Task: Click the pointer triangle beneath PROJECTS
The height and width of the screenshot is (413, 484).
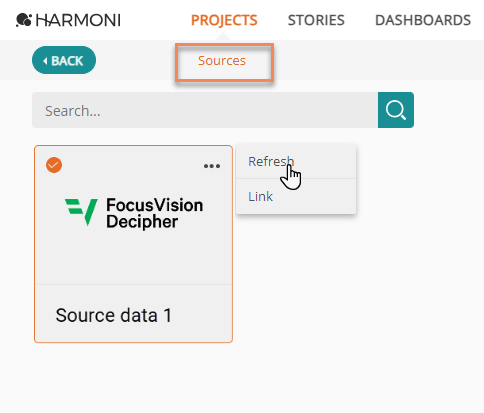Action: coord(224,36)
